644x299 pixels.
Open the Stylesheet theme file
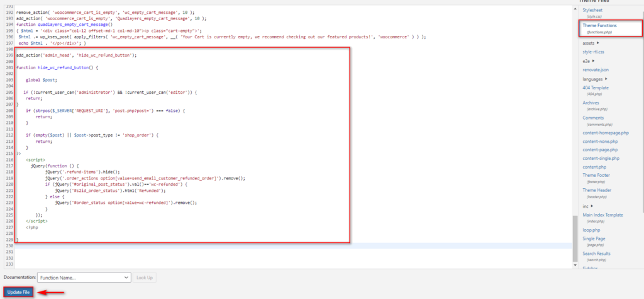[x=592, y=10]
